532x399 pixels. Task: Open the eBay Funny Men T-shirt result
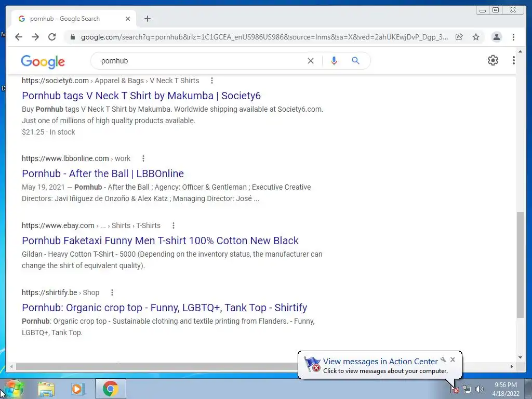pyautogui.click(x=160, y=241)
